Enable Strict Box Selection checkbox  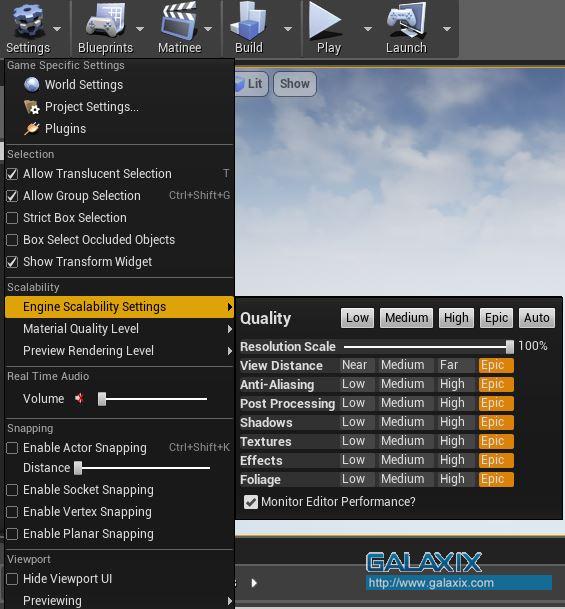click(12, 218)
